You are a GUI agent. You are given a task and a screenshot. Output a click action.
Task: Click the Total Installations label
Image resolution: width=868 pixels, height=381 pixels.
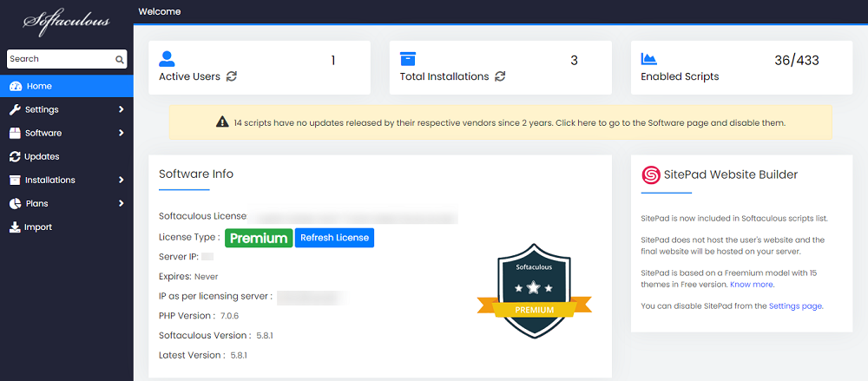click(444, 76)
